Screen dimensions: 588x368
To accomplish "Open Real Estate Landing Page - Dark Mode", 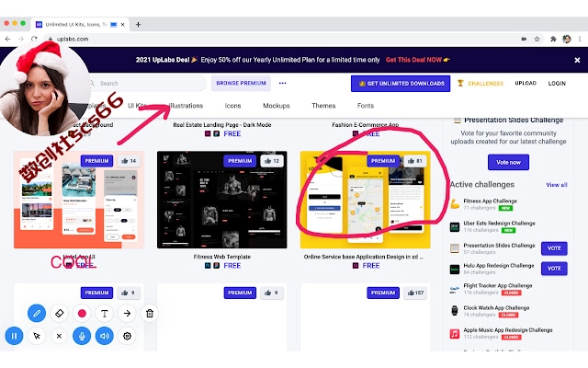I will click(222, 125).
